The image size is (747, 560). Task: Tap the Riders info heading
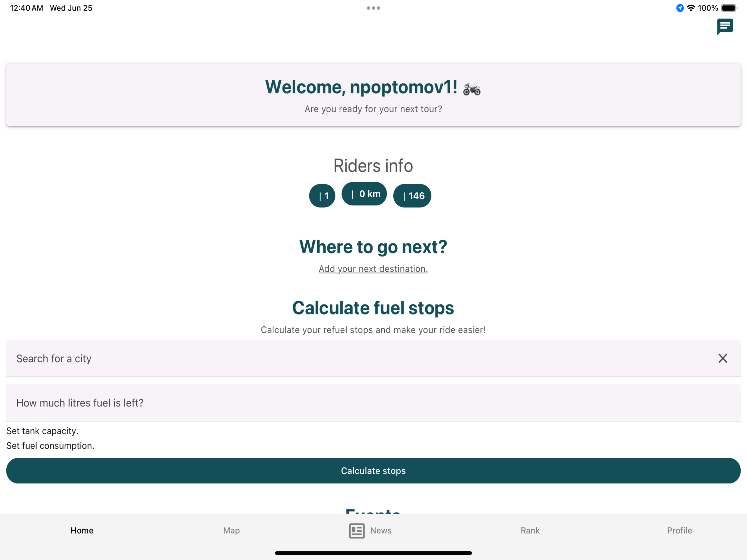[x=373, y=166]
